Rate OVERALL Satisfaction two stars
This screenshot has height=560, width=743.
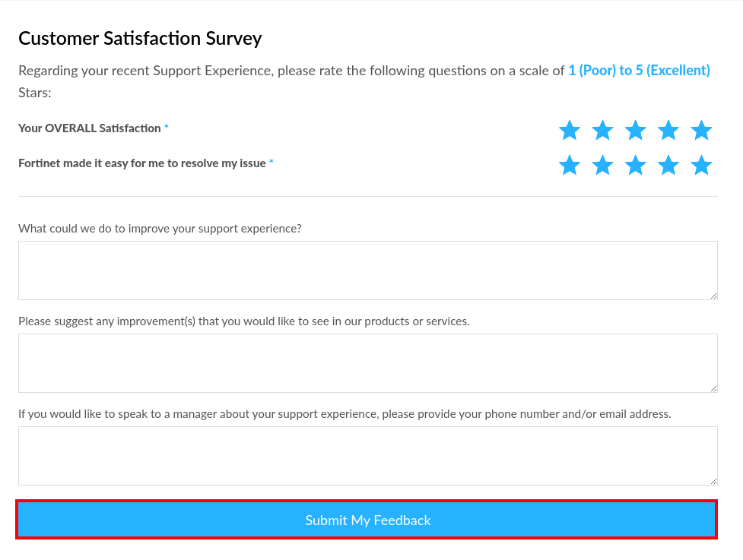click(x=602, y=130)
